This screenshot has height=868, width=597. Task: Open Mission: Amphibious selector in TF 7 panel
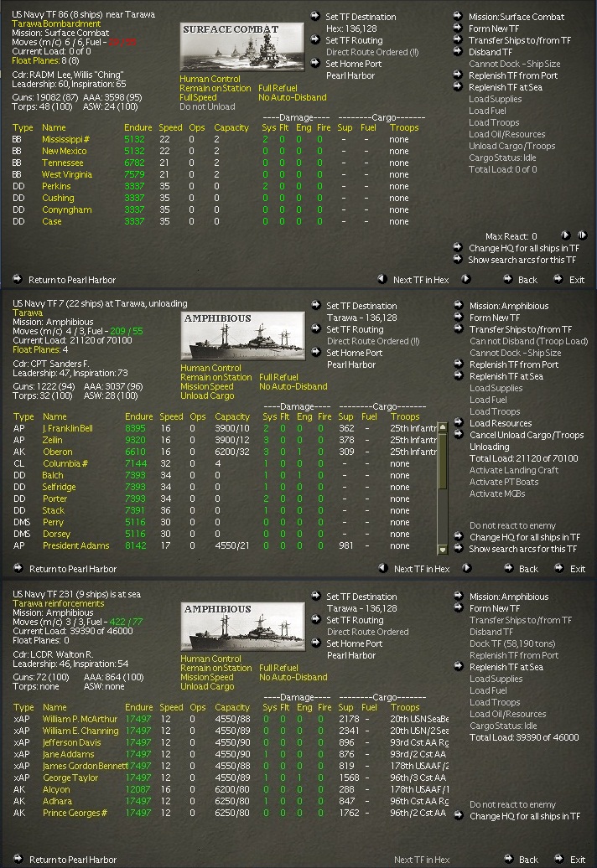point(459,305)
